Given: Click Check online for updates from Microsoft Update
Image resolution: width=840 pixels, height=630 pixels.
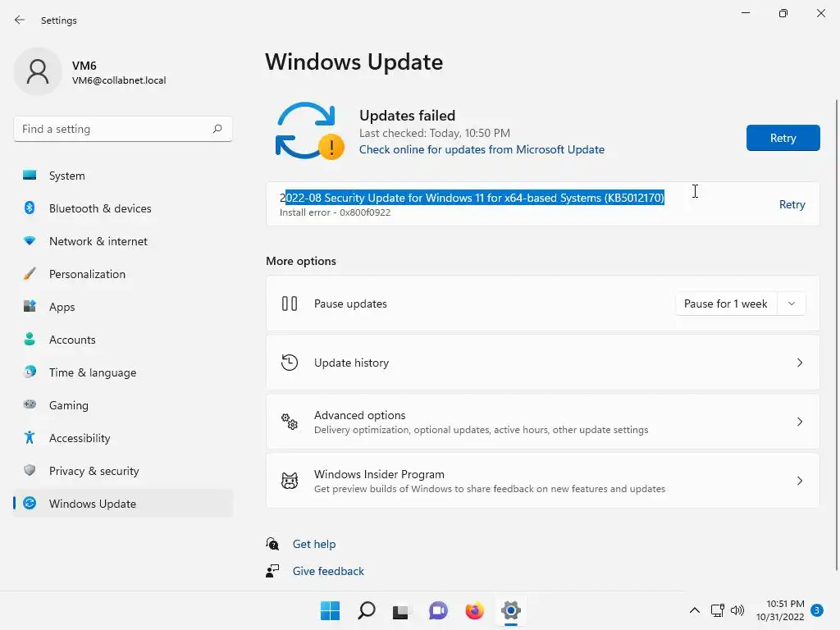Looking at the screenshot, I should (482, 149).
